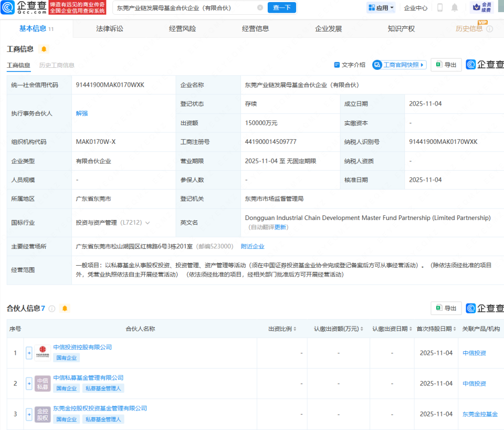Toggle sort on 认缴出资额 column
This screenshot has height=430, width=504.
pos(363,329)
